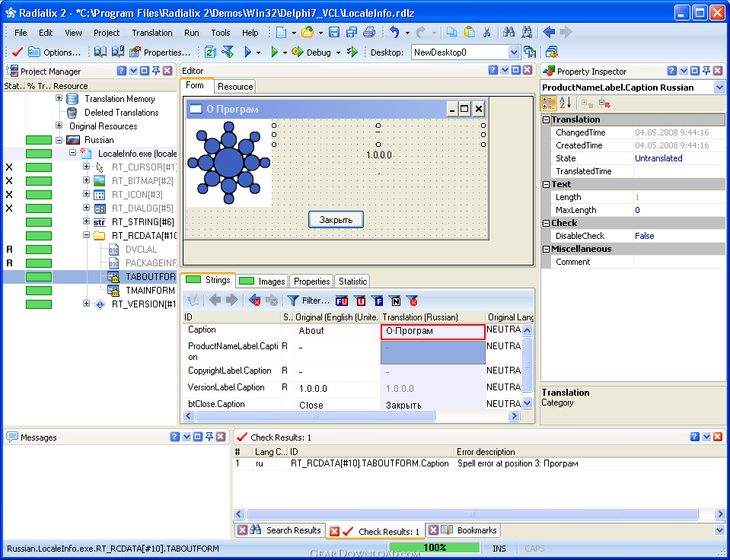The width and height of the screenshot is (730, 560).
Task: Sort properties alphabetically with A-Z icon
Action: [565, 103]
